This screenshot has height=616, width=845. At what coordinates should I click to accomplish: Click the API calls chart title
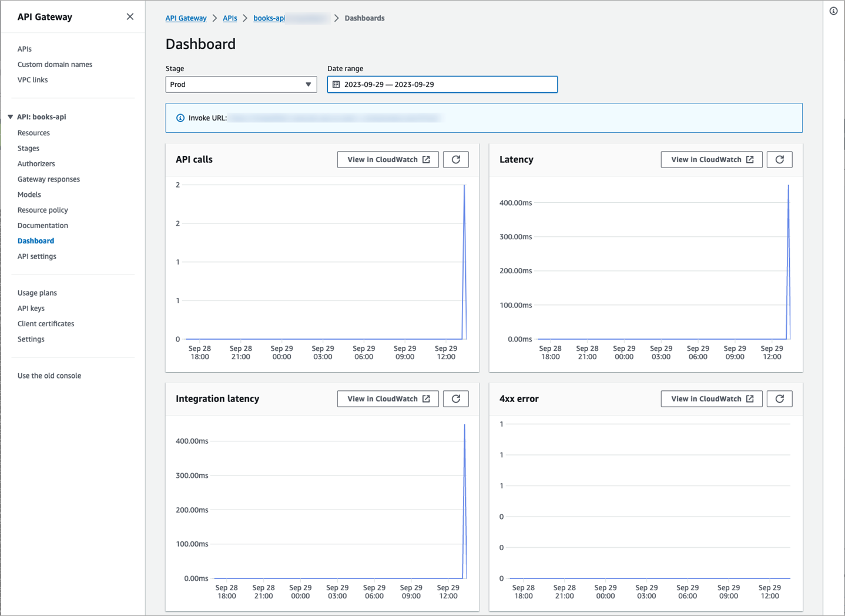(x=194, y=159)
